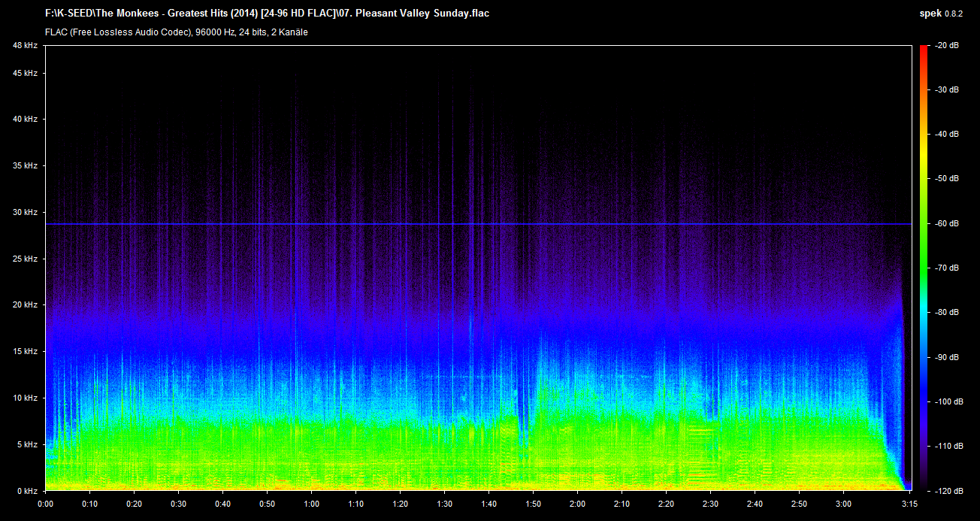Click the 2:00 time axis label
Screen dimensions: 980x521
tap(577, 504)
